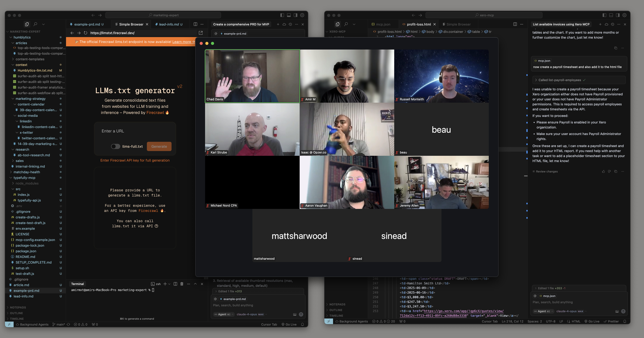Split the terminal panel

175,284
